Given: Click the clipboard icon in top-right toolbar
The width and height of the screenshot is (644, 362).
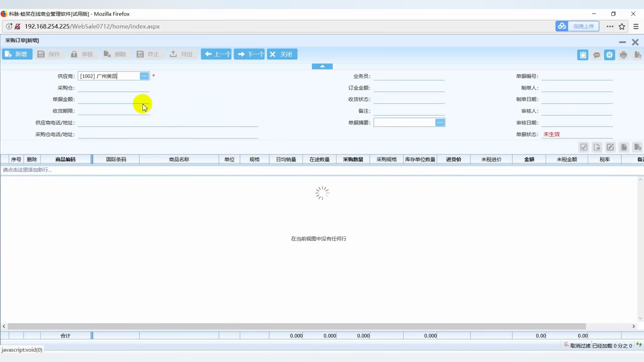Looking at the screenshot, I should click(583, 55).
